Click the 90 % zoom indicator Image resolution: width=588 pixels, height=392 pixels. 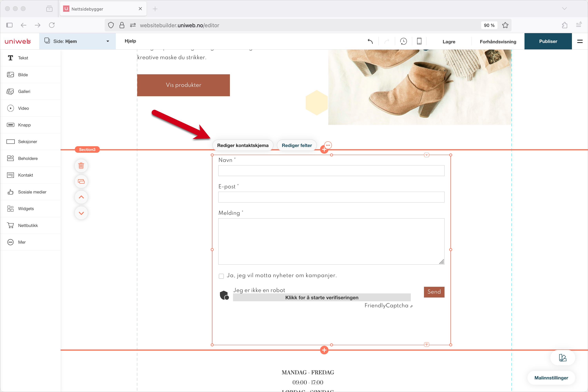(x=489, y=25)
